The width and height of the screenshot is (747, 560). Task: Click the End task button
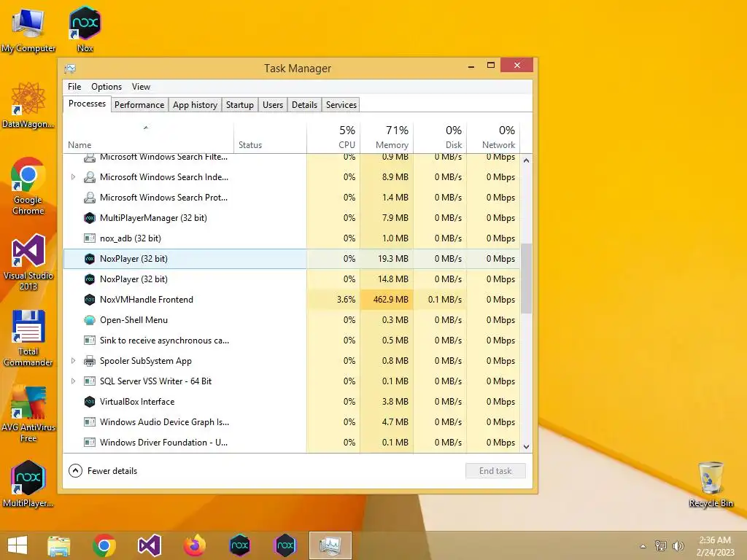coord(495,471)
